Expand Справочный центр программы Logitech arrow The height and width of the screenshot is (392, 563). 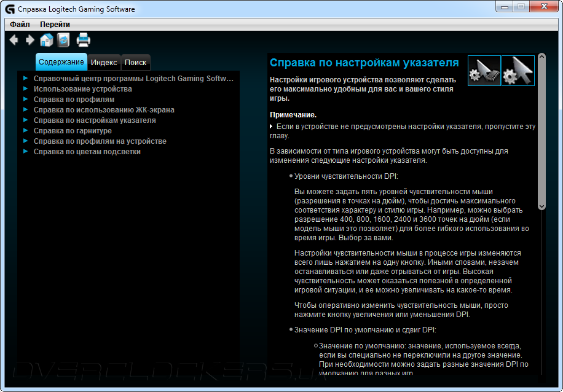pos(25,78)
